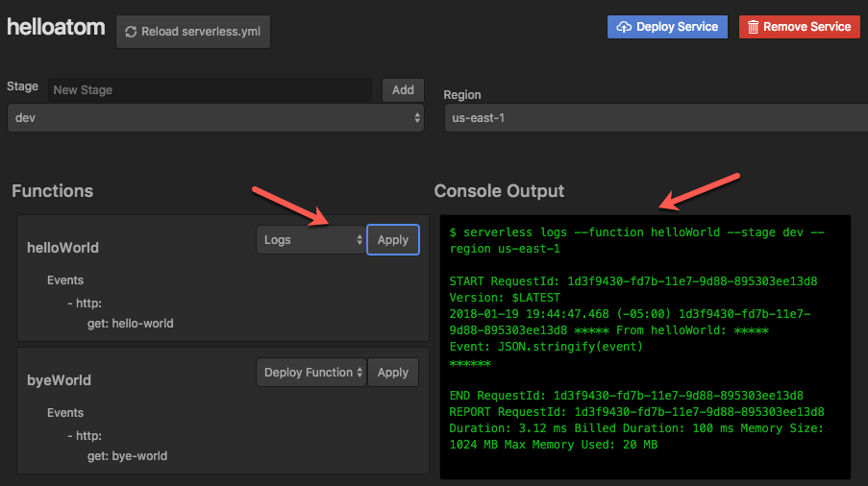Viewport: 868px width, 486px height.
Task: Click the trash can icon on Remove Service
Action: coord(753,27)
